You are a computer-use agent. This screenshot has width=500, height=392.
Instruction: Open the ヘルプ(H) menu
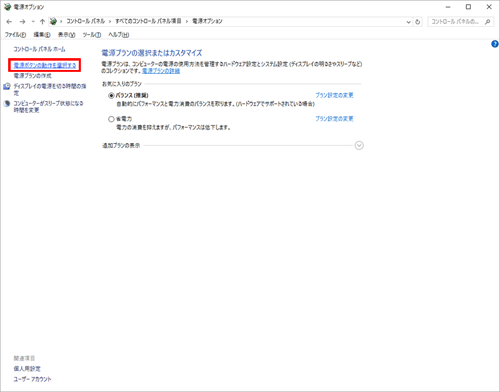[x=119, y=35]
